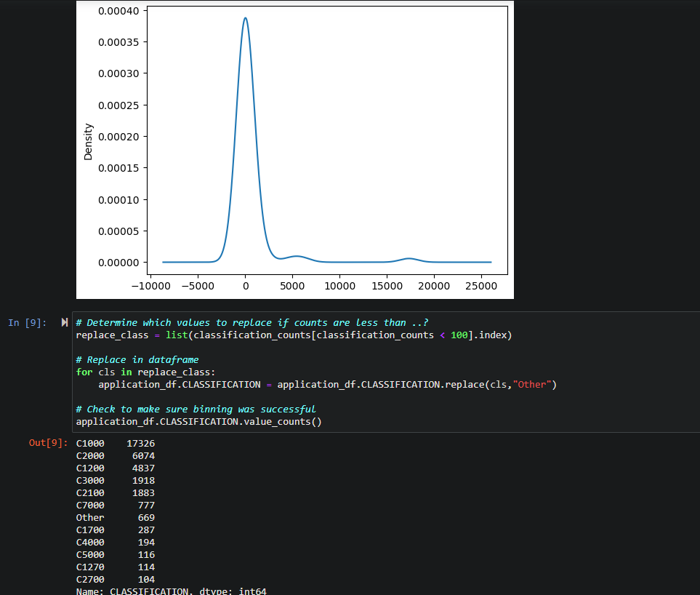Viewport: 700px width, 595px height.
Task: Click the −10000 tick label on the x-axis
Action: pyautogui.click(x=151, y=286)
